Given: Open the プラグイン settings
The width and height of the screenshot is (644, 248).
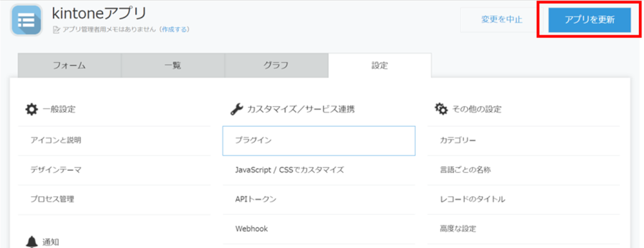Looking at the screenshot, I should (319, 141).
